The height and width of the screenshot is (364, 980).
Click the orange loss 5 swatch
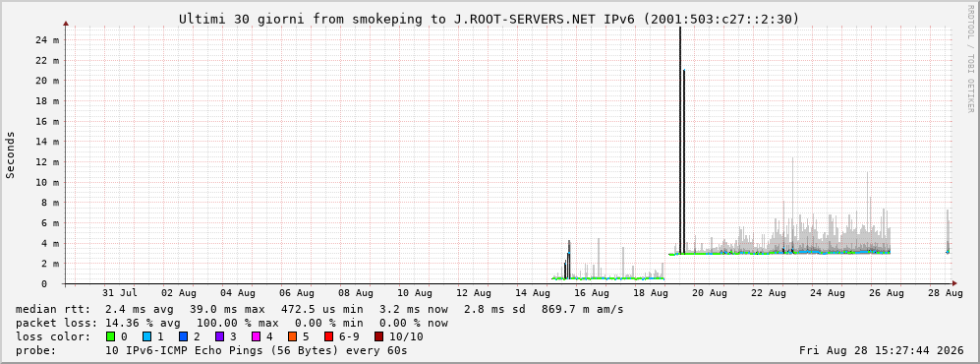293,337
